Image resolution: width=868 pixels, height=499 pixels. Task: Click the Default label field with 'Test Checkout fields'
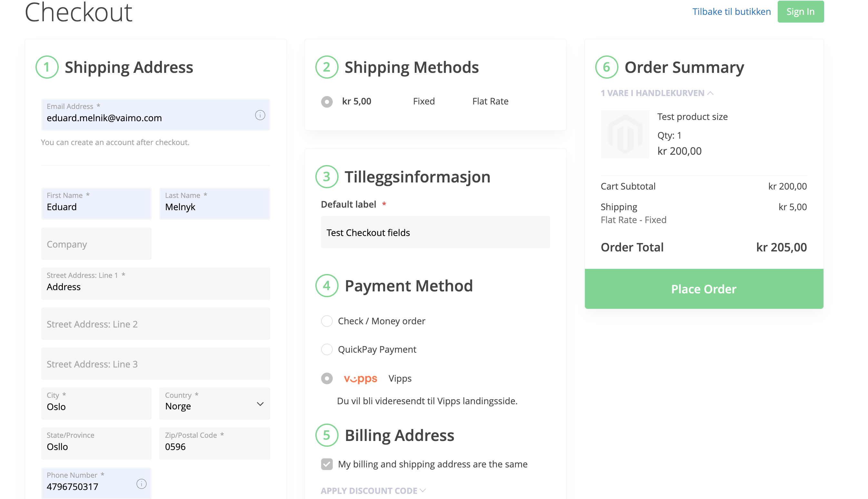coord(435,232)
